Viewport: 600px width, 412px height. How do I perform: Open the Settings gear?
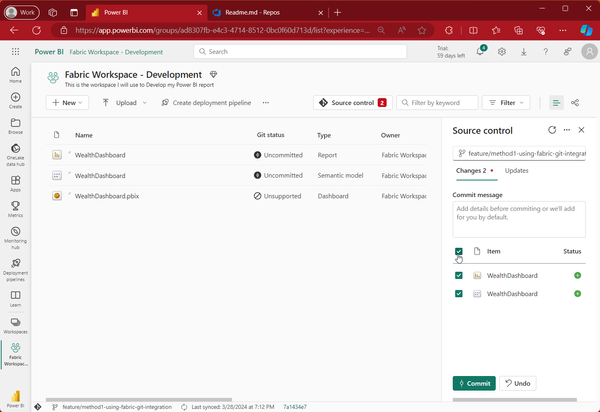pyautogui.click(x=502, y=52)
